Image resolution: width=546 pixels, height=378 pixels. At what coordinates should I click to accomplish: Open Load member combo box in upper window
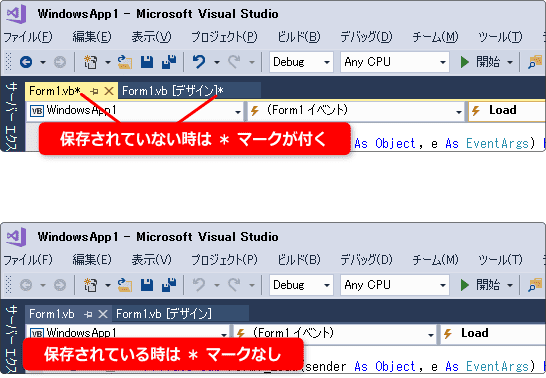pos(507,111)
